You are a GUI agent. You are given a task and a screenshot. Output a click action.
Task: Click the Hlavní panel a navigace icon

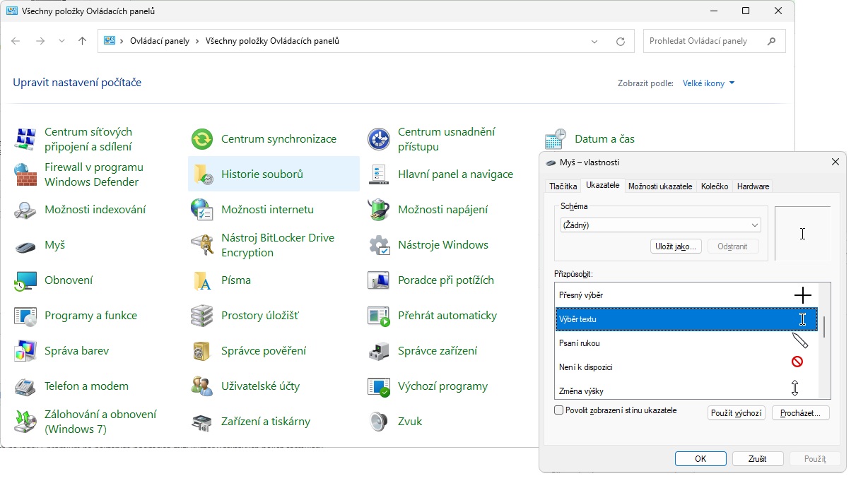[x=379, y=174]
